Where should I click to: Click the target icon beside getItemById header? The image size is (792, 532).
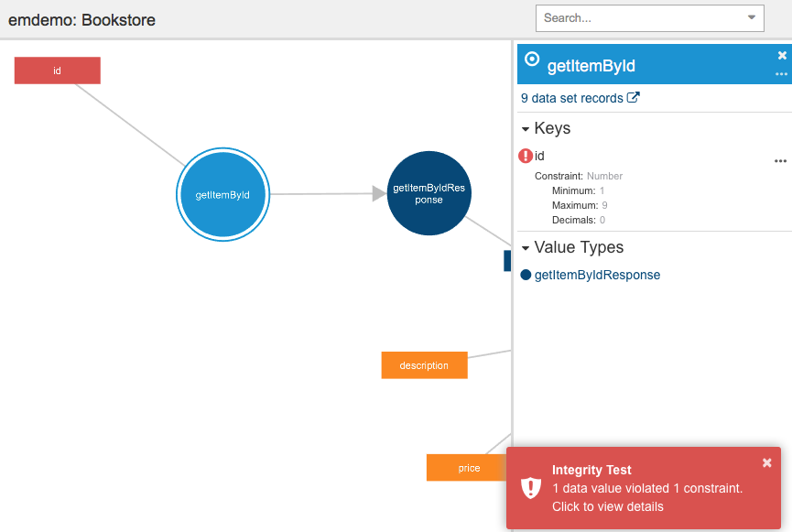tap(531, 60)
